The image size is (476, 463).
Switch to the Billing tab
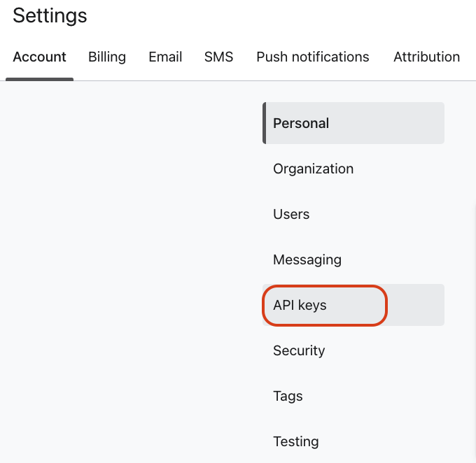coord(107,57)
